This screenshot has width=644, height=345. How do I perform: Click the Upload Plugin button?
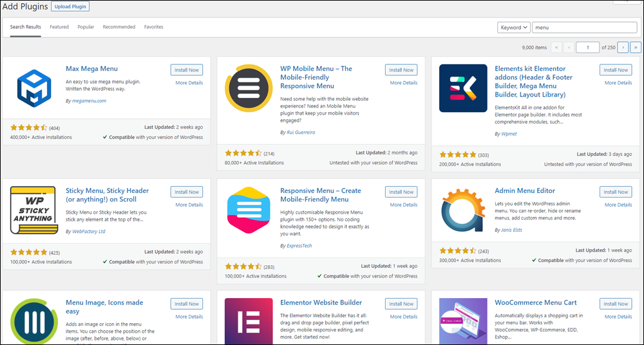click(70, 6)
